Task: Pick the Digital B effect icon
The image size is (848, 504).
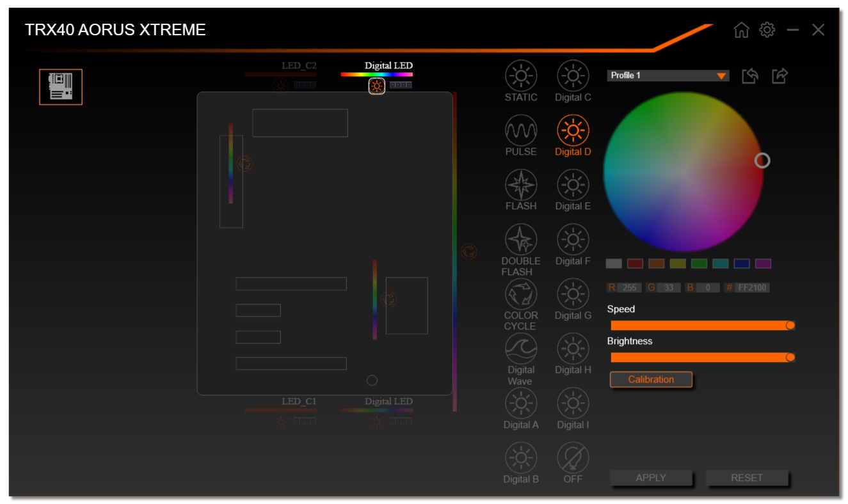Action: [521, 458]
